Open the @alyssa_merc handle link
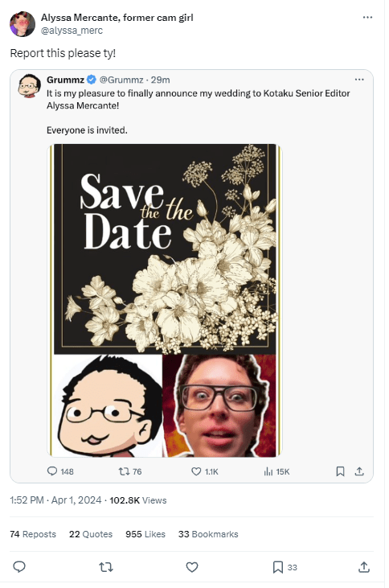Image resolution: width=389 pixels, height=588 pixels. coord(72,31)
